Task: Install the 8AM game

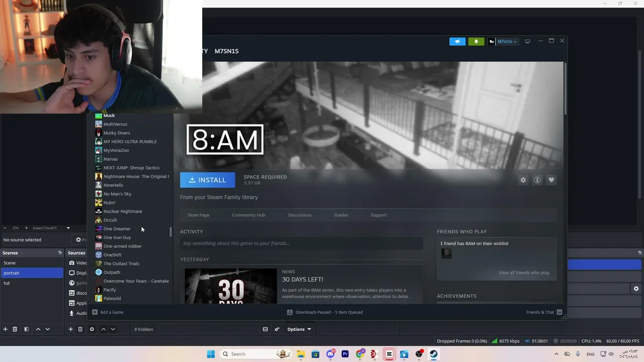Action: tap(207, 180)
